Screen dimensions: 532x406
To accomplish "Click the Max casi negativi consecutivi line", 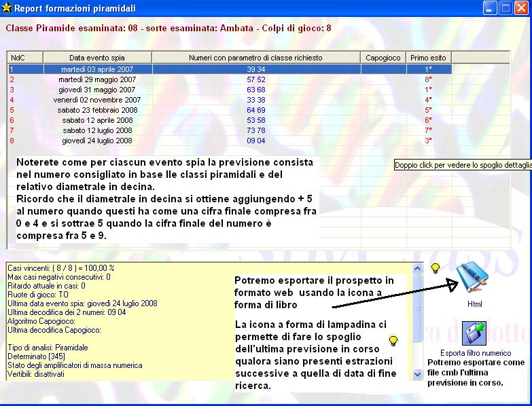I will pyautogui.click(x=59, y=277).
